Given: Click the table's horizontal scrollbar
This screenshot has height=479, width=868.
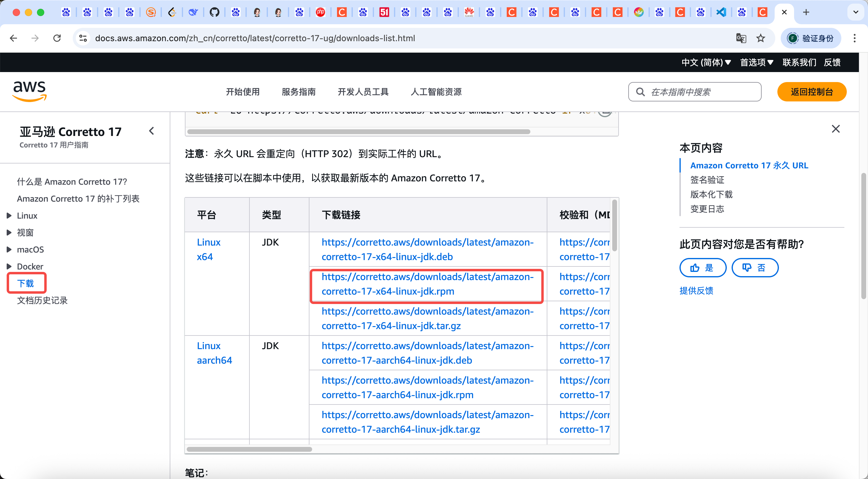Looking at the screenshot, I should (x=249, y=449).
